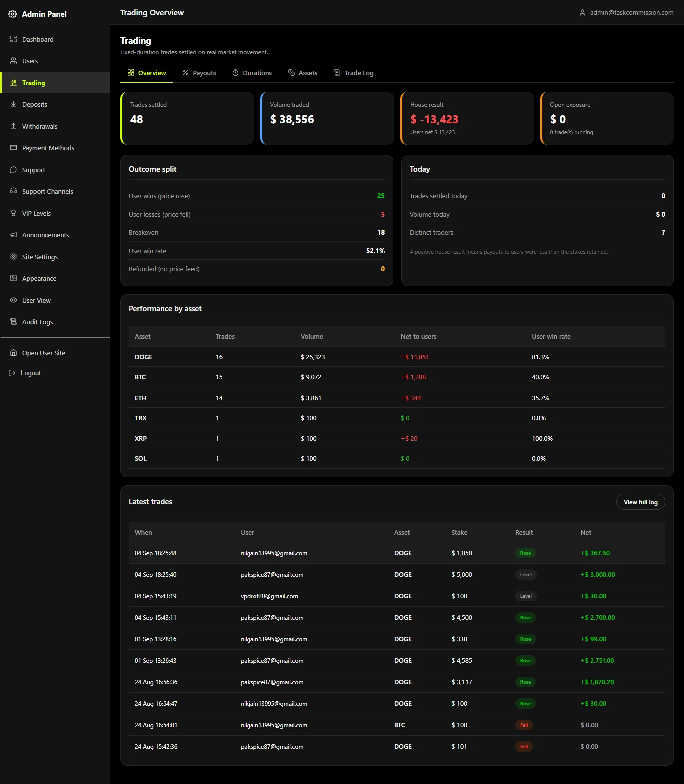
Task: Click the Payment Methods card icon
Action: click(x=14, y=148)
